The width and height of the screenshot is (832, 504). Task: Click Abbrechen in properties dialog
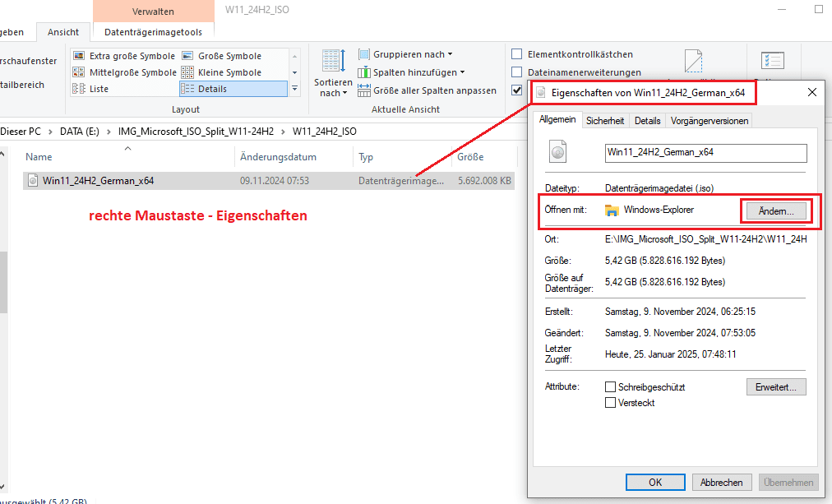(721, 483)
